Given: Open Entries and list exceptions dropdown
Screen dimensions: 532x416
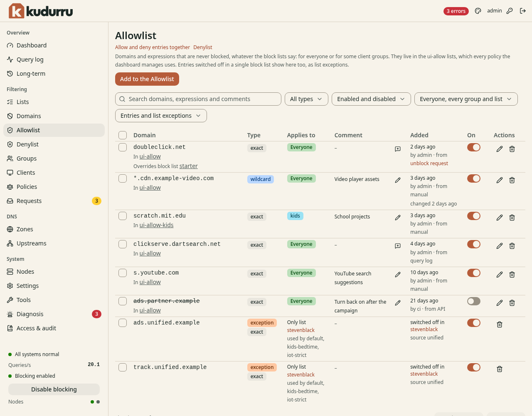Looking at the screenshot, I should click(x=161, y=116).
